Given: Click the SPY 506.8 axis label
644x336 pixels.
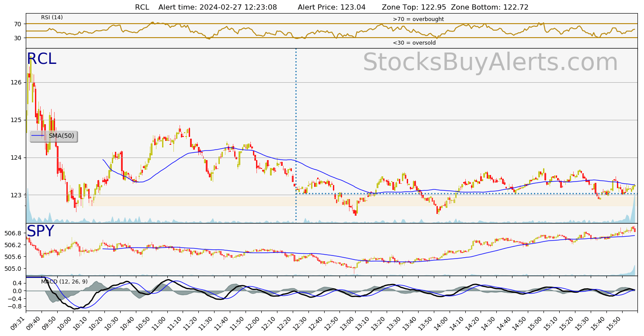Looking at the screenshot, I should 13,233.
